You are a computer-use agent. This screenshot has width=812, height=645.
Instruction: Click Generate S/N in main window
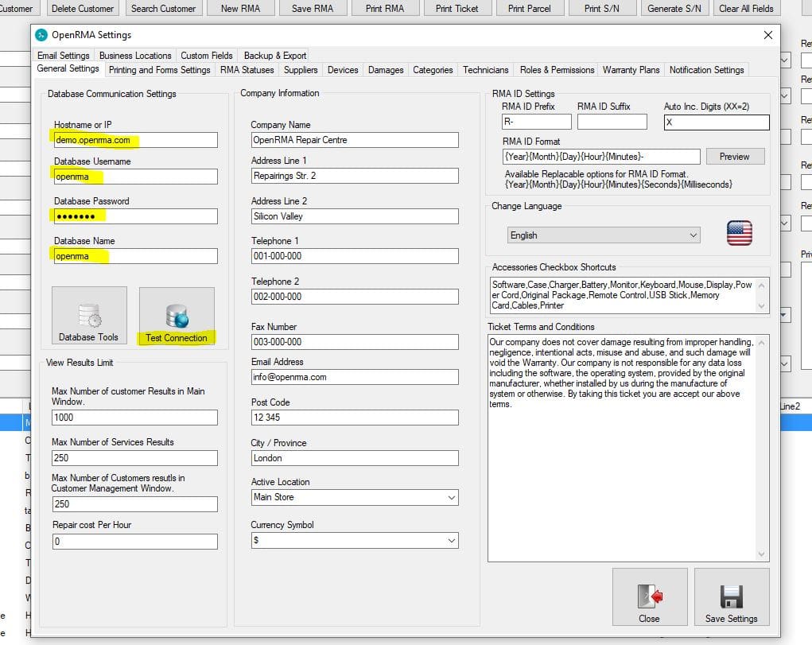pos(674,8)
